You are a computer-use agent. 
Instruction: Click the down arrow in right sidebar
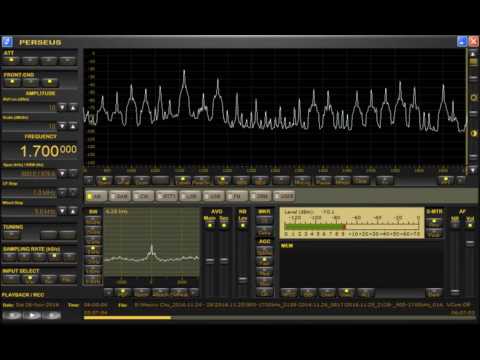473,170
